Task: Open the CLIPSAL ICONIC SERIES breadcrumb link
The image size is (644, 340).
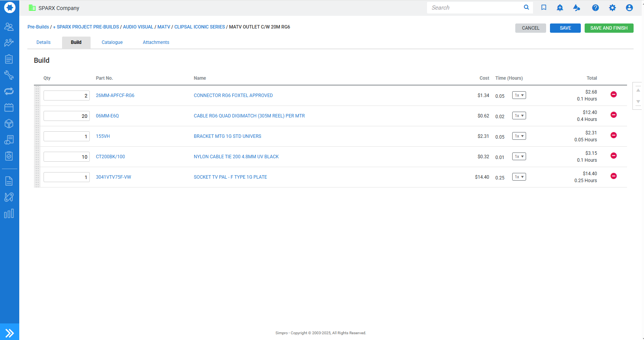Action: [x=199, y=27]
